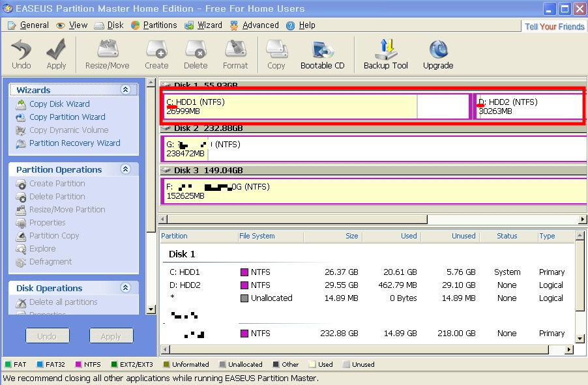Image resolution: width=588 pixels, height=385 pixels.
Task: Open the Partitions menu
Action: coord(154,25)
